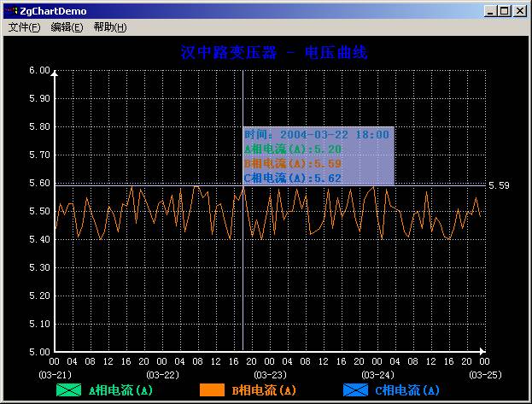Click the (03-25) date label
The width and height of the screenshot is (532, 404).
tap(486, 375)
